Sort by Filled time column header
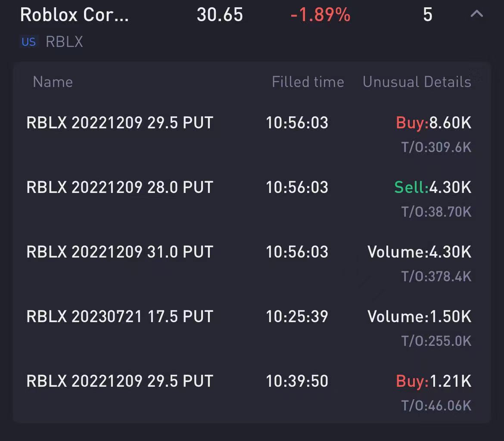 click(x=308, y=82)
